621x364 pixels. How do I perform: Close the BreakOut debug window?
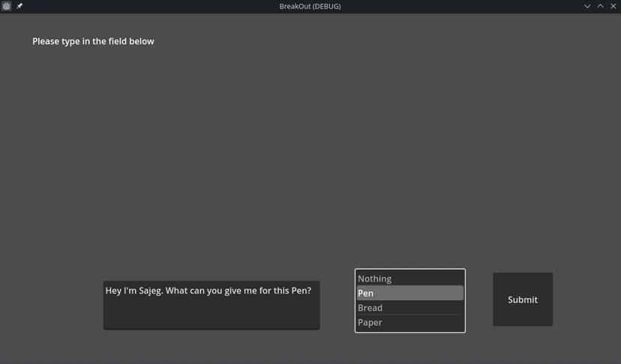coord(613,6)
